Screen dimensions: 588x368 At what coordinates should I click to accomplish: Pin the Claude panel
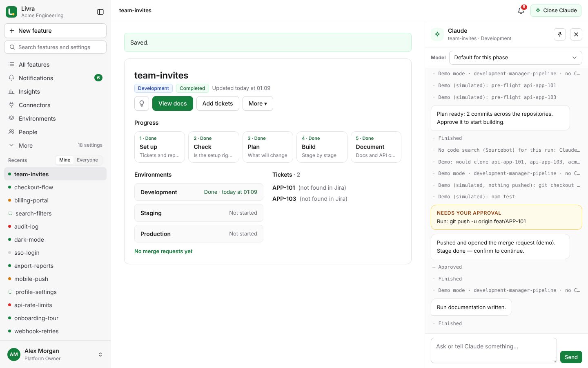coord(560,34)
